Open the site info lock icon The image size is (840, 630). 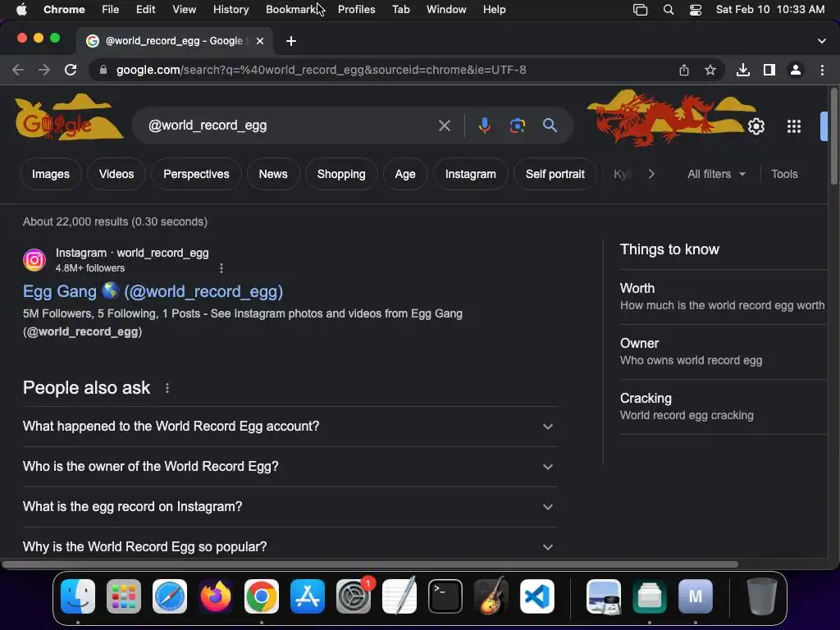[103, 70]
